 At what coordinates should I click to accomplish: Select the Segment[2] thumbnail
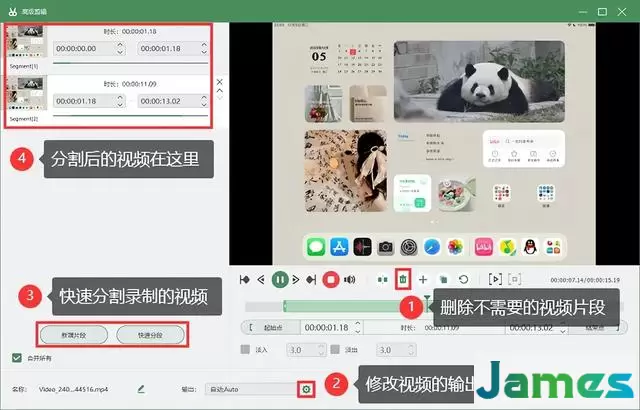pyautogui.click(x=27, y=93)
